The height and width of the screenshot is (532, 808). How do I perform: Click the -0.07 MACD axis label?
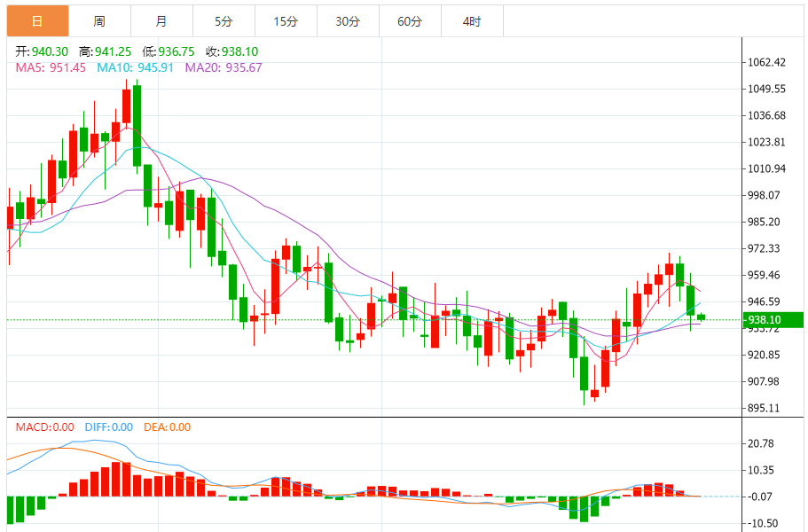pyautogui.click(x=759, y=497)
